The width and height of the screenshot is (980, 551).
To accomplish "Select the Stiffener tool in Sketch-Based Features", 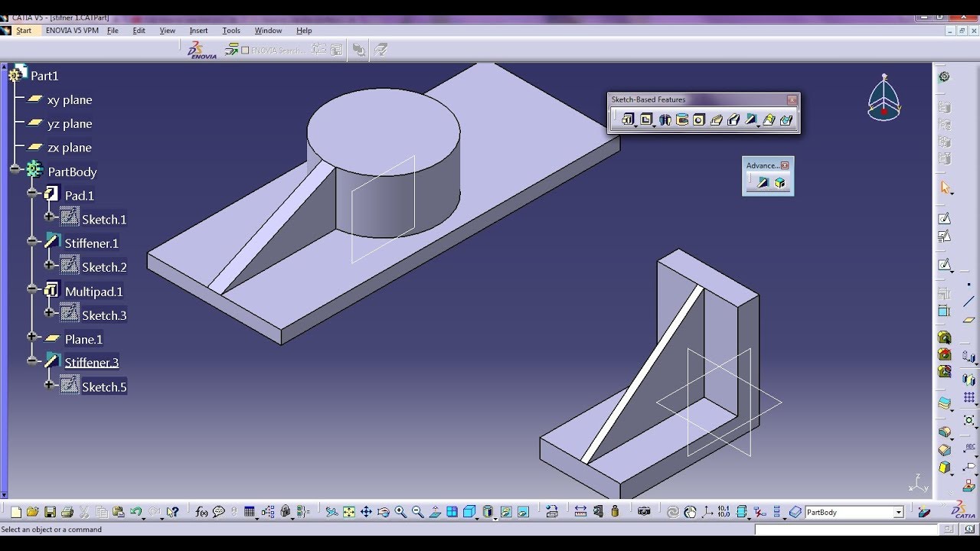I will pos(750,119).
